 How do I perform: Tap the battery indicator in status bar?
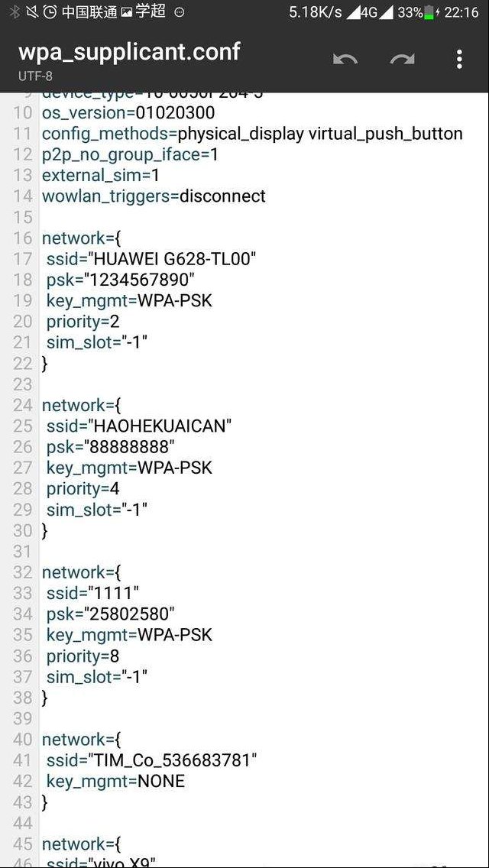coord(429,12)
